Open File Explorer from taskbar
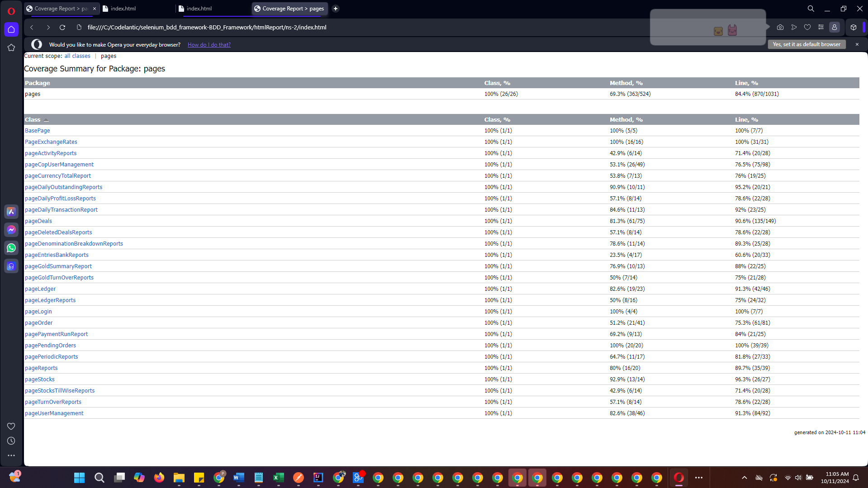The image size is (868, 488). tap(179, 478)
